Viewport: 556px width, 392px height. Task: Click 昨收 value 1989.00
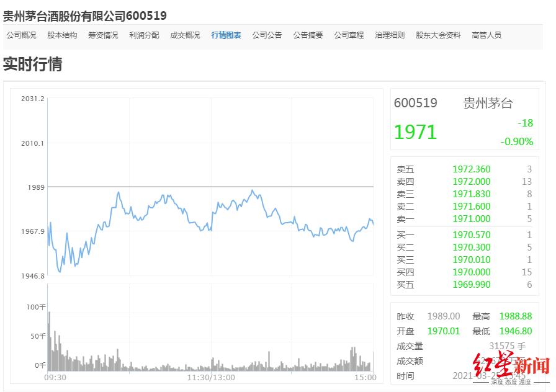pyautogui.click(x=444, y=316)
